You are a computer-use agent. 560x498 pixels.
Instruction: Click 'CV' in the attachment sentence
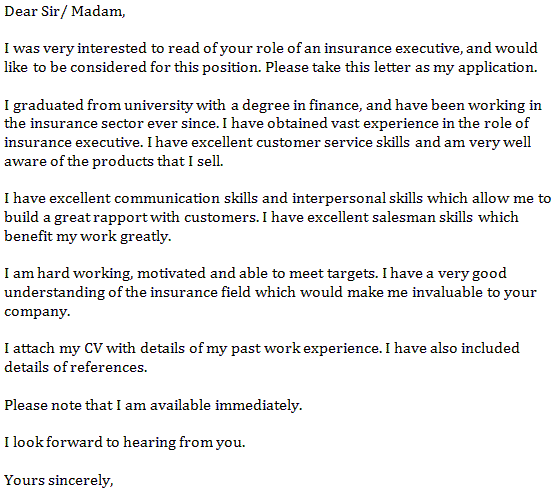[94, 348]
